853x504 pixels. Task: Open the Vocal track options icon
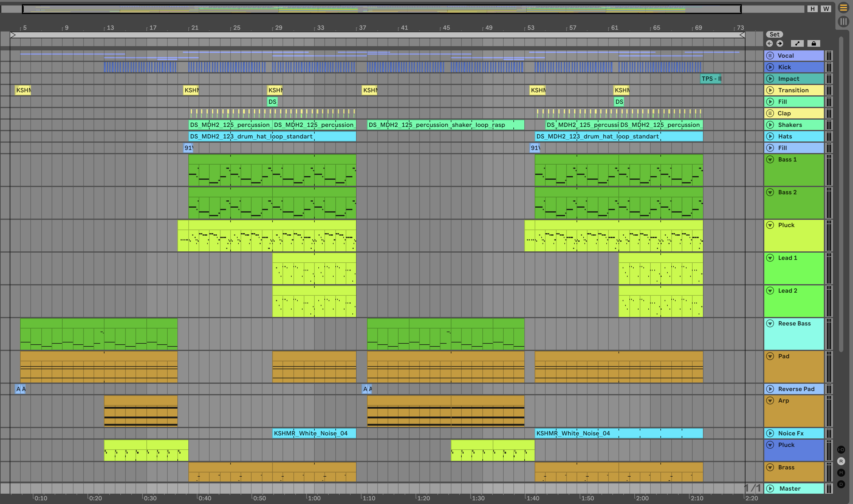click(x=770, y=56)
